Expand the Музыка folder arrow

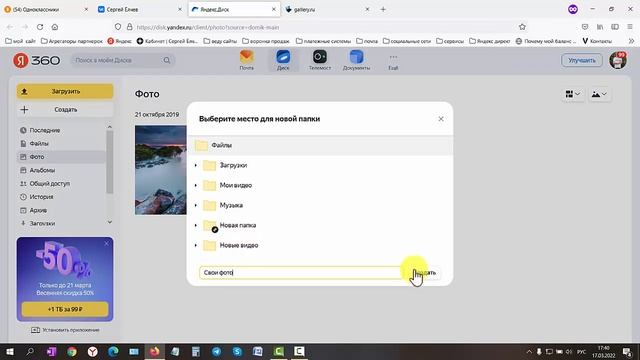pos(196,205)
